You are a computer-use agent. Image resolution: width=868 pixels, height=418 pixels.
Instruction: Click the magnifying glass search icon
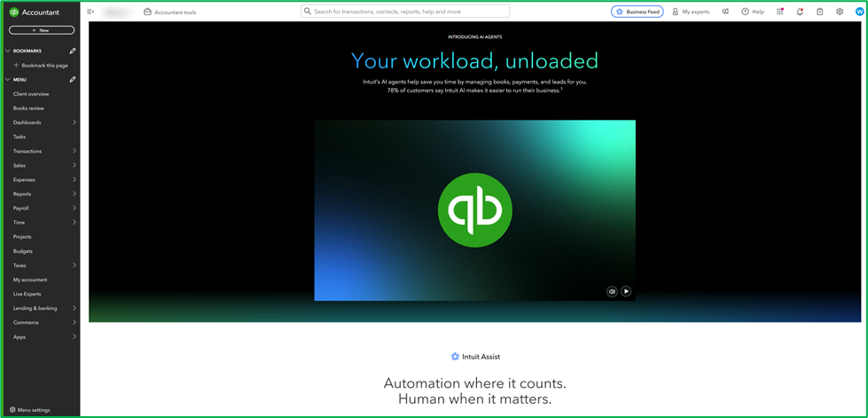(308, 11)
